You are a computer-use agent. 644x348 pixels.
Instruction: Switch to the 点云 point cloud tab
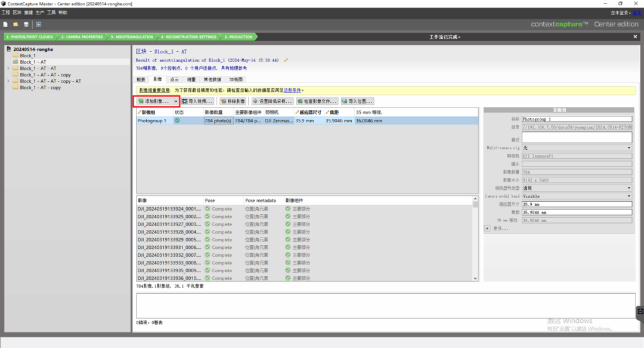(175, 79)
